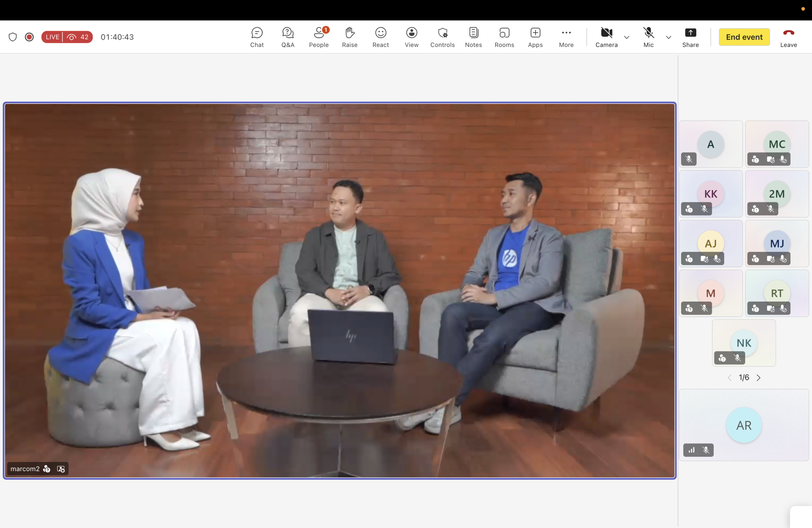
Task: Click the End event button
Action: [744, 37]
